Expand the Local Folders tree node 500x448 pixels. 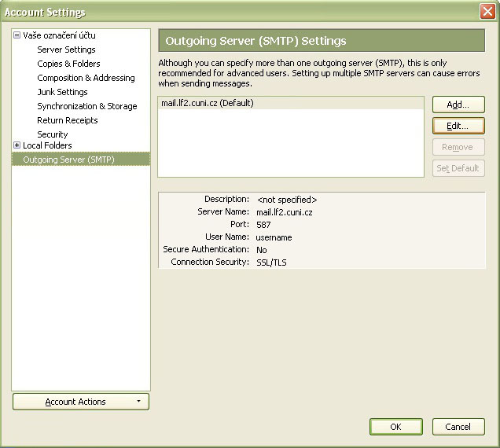(17, 145)
